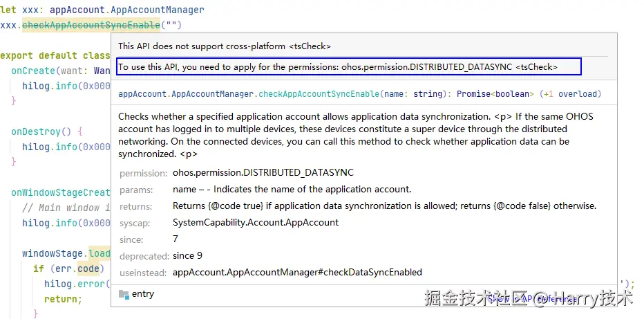
Task: Open the checkDataSyncEnabled useinstead reference
Action: (297, 272)
